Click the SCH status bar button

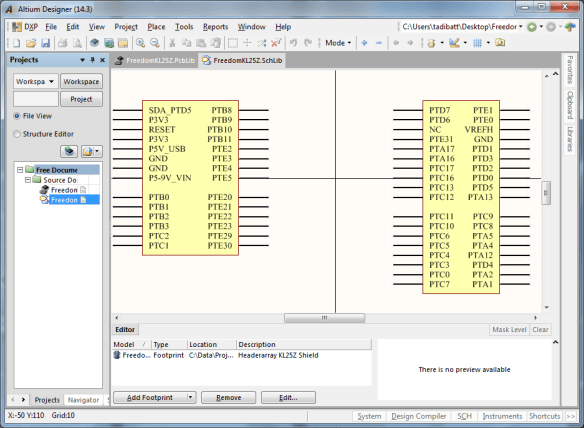tap(464, 416)
